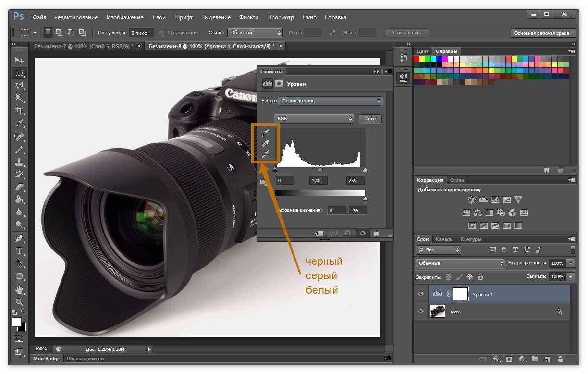Select the Crop tool in toolbar
The height and width of the screenshot is (374, 588).
[x=19, y=110]
